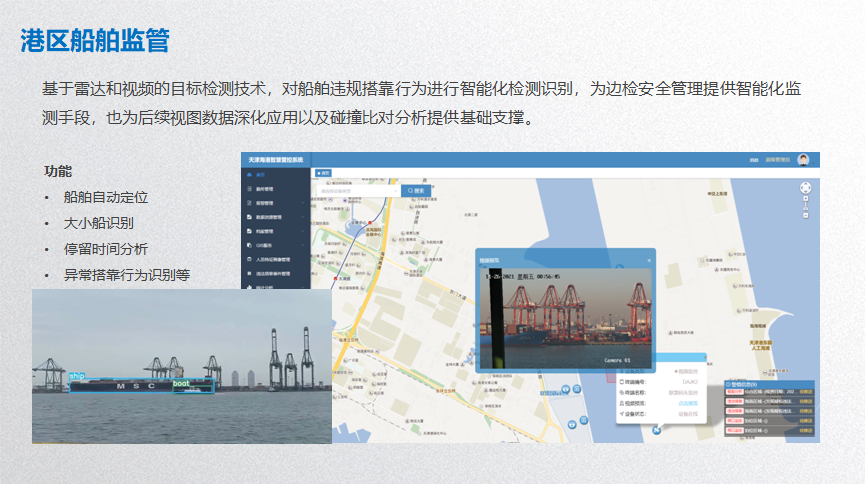Click the map zoom level slider
This screenshot has width=865, height=484.
pyautogui.click(x=805, y=207)
